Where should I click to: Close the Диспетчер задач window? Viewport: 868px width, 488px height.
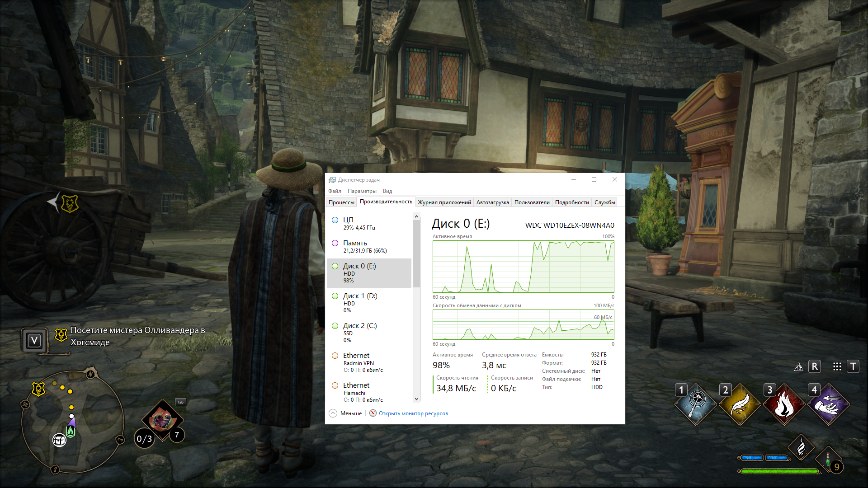615,179
